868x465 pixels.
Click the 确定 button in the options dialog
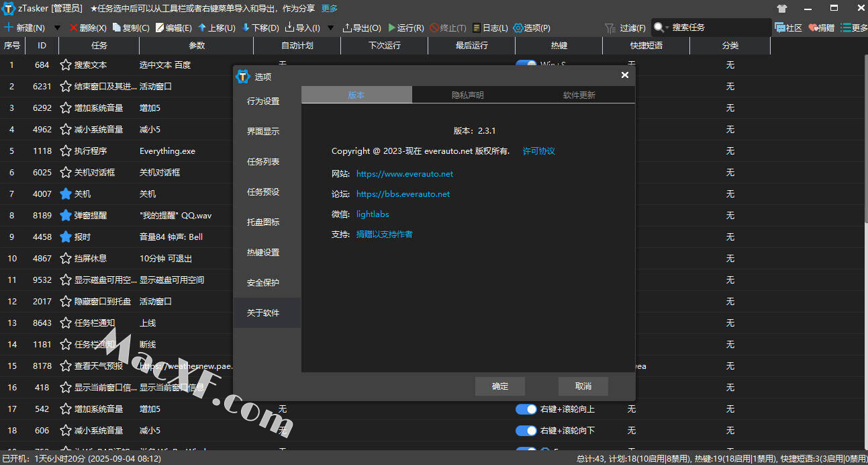point(500,386)
